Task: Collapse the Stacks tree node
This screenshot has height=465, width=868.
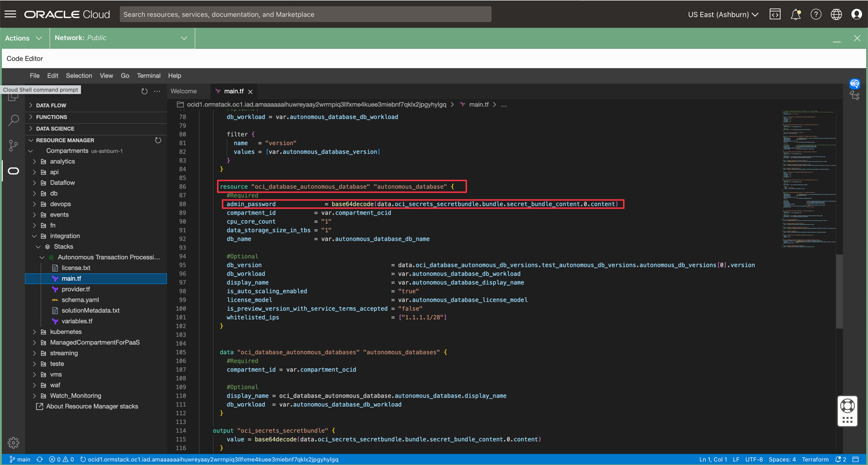Action: coord(38,247)
